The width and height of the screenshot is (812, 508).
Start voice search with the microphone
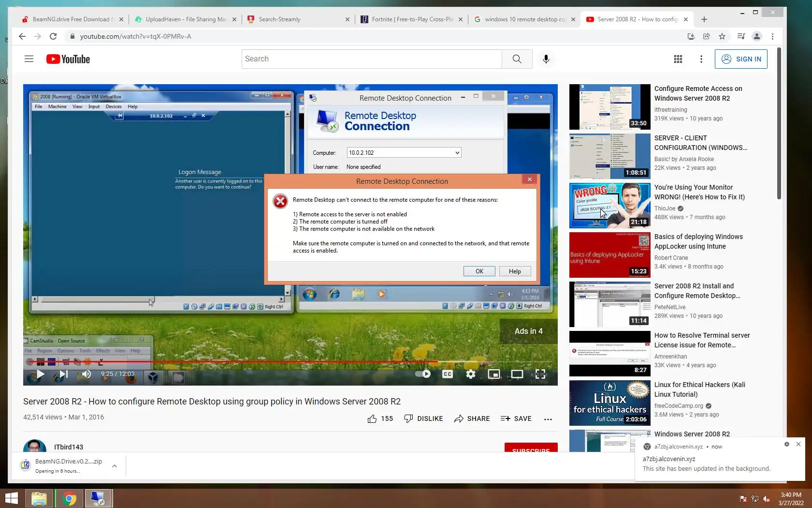546,59
